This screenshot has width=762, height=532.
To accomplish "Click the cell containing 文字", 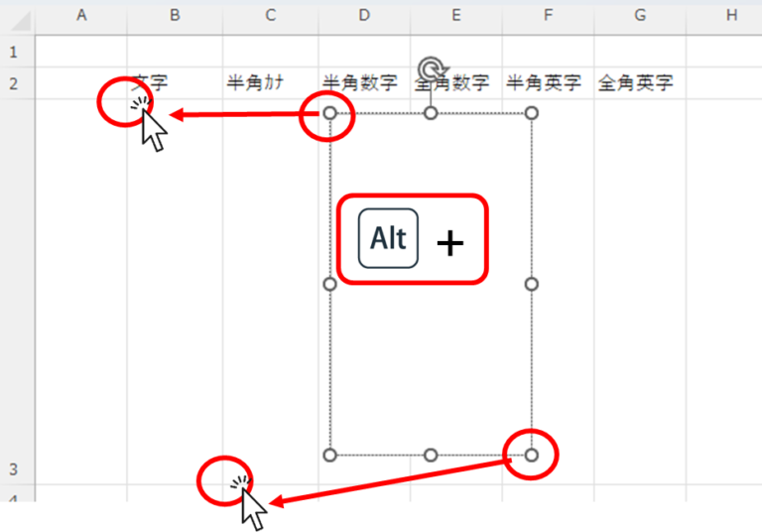I will (175, 83).
